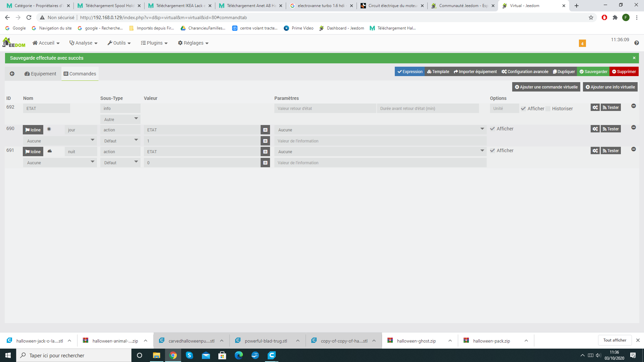This screenshot has width=644, height=362.
Task: Open list picker next to nuit value 0
Action: pyautogui.click(x=265, y=163)
